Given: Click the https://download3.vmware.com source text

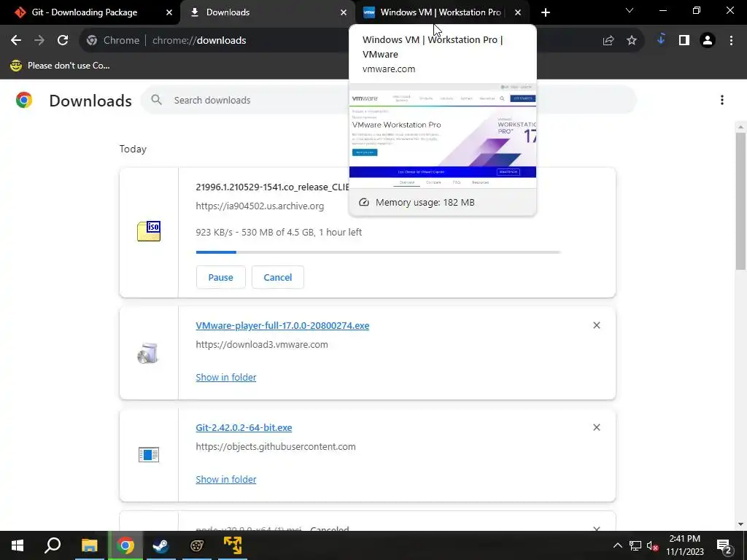Looking at the screenshot, I should (x=262, y=344).
